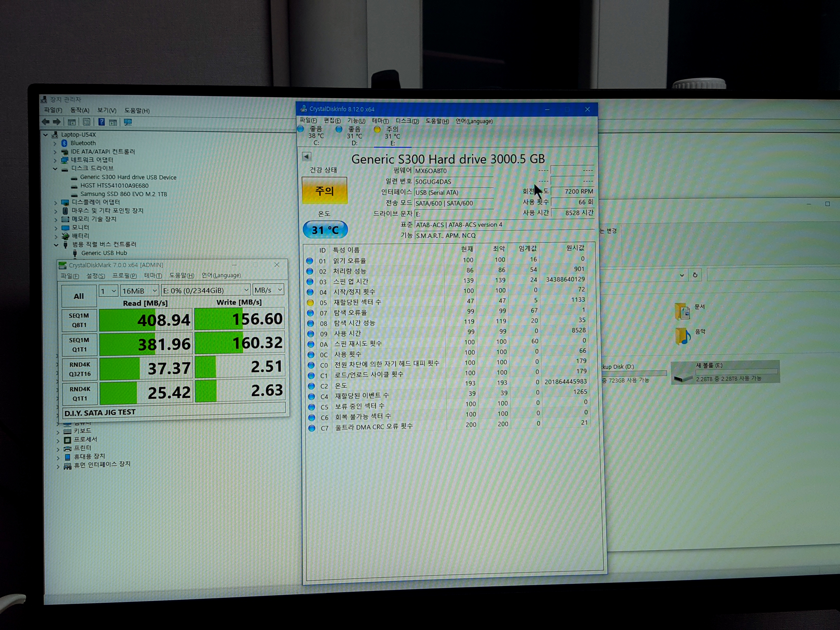
Task: Expand the IDE ATA/ATAPI controller node
Action: coord(55,152)
